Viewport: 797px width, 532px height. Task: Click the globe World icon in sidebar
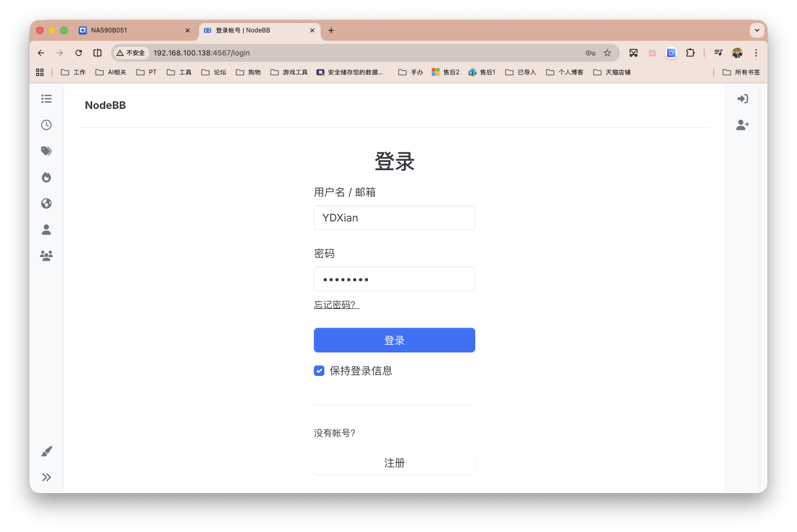(x=46, y=203)
